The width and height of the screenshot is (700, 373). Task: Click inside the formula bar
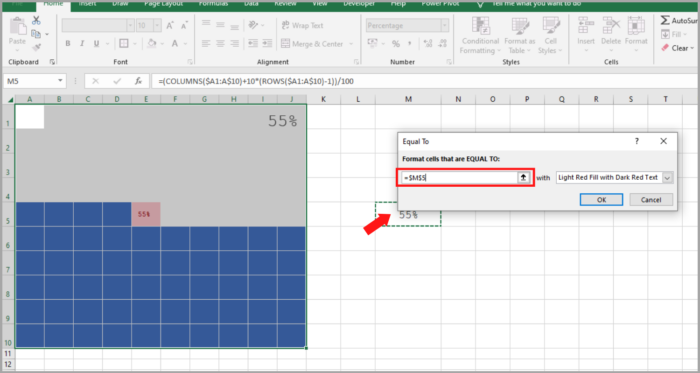pyautogui.click(x=424, y=81)
